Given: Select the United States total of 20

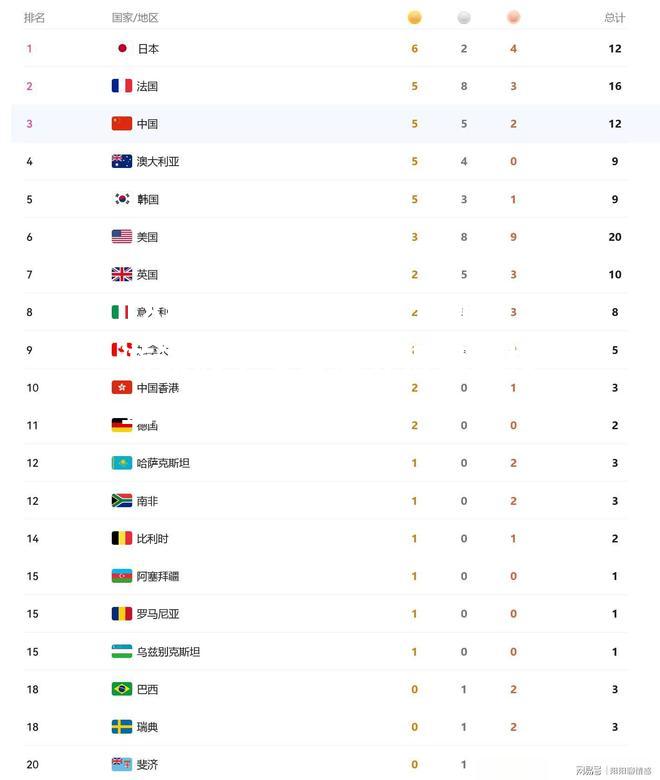Looking at the screenshot, I should [x=615, y=237].
